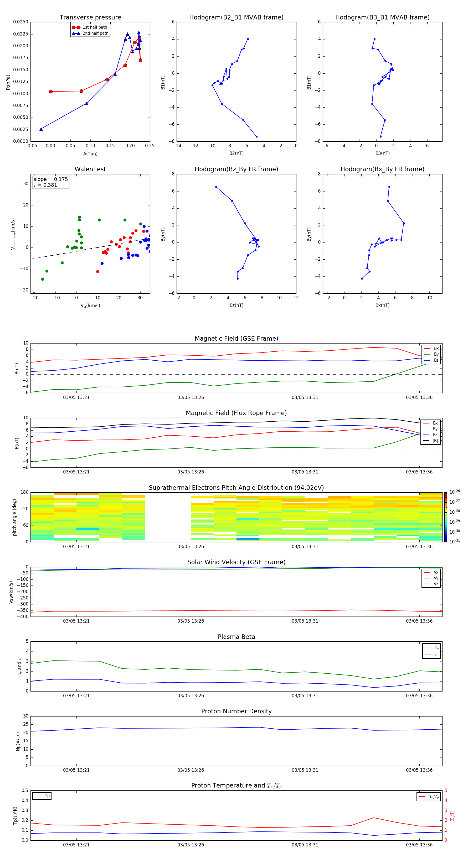
Task: Select the "slope = 0.175" annotation
Action: tap(51, 179)
